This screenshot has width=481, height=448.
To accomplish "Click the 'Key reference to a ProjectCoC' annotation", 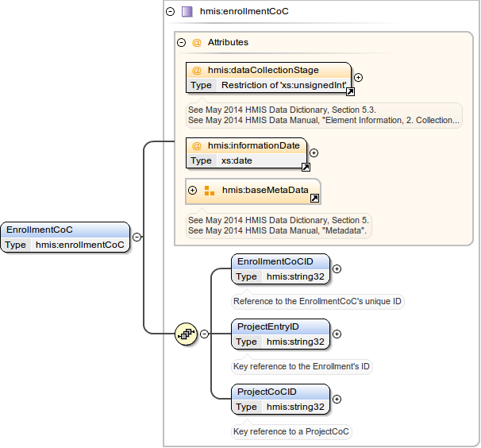I will (x=291, y=432).
